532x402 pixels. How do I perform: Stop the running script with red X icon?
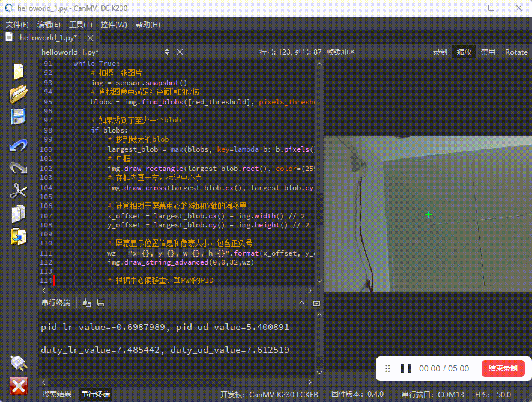point(19,386)
